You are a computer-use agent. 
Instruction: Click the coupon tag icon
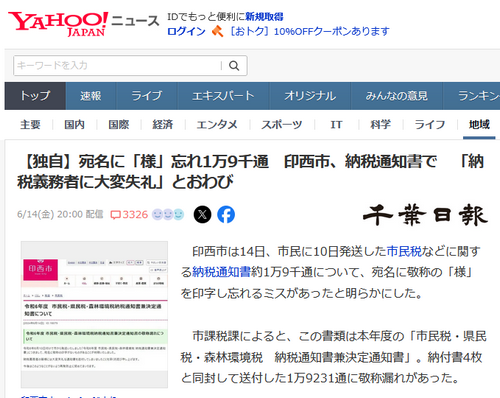pyautogui.click(x=217, y=31)
